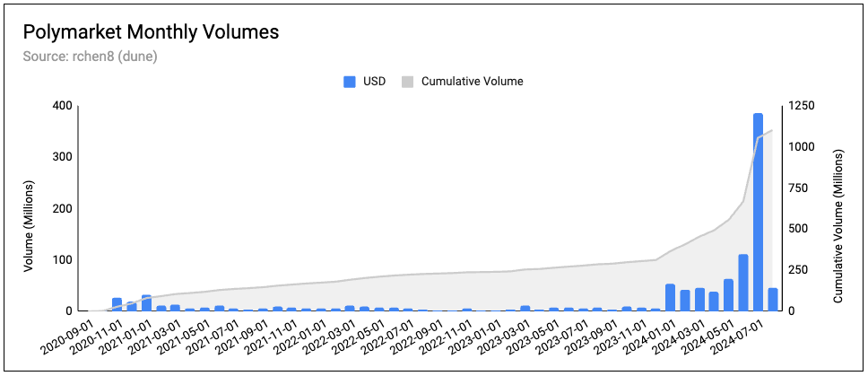
Task: Click the 2022-11-01 date label
Action: click(446, 335)
